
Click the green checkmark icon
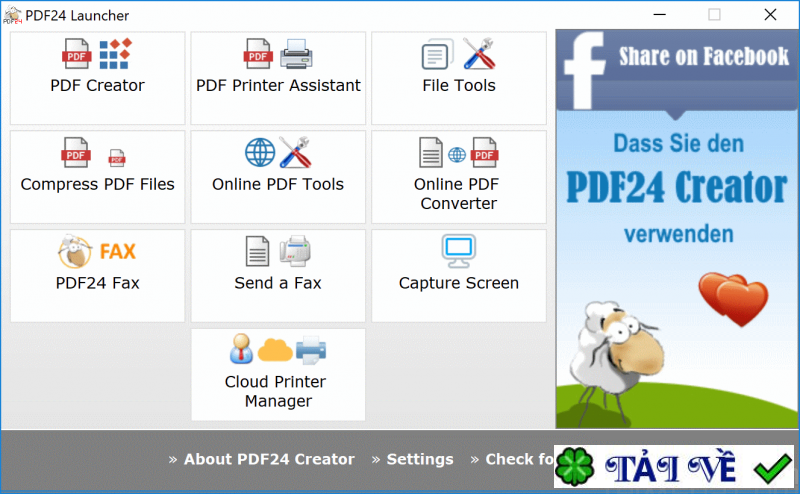(772, 467)
